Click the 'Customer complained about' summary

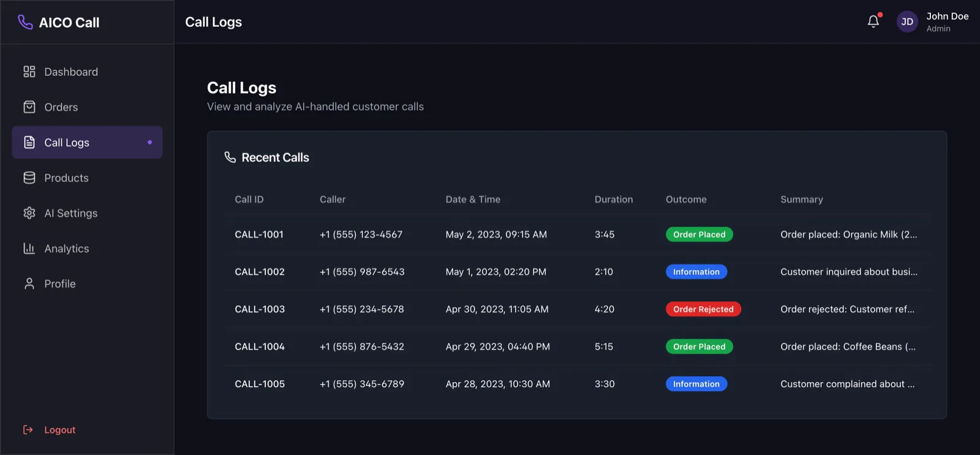pyautogui.click(x=848, y=384)
